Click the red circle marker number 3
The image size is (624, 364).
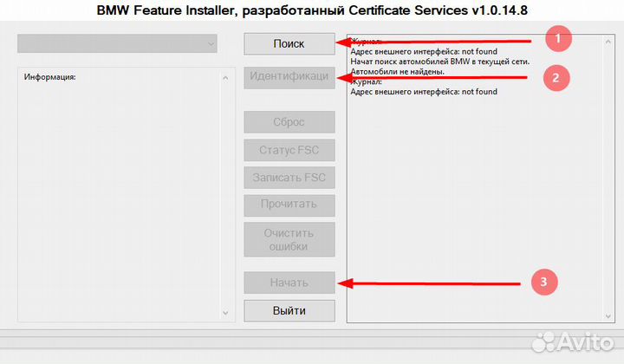[x=543, y=282]
